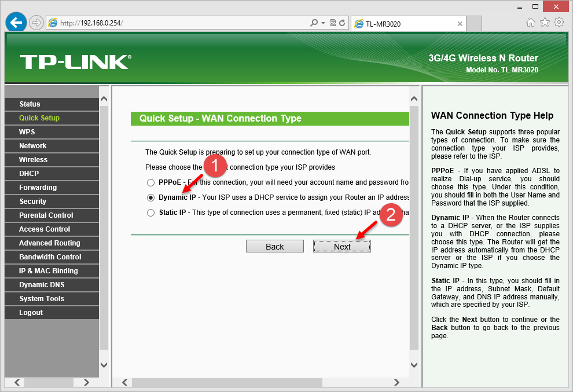Open the address bar autocomplete dropdown arrow
The height and width of the screenshot is (392, 573).
(323, 23)
